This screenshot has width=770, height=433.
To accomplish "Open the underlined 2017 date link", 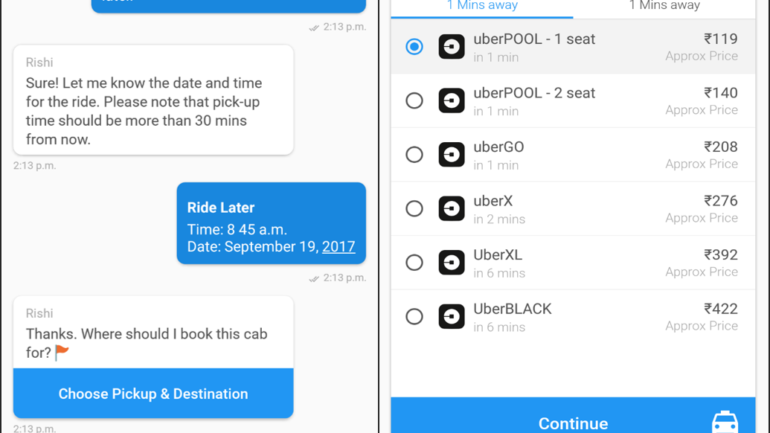I will [338, 246].
